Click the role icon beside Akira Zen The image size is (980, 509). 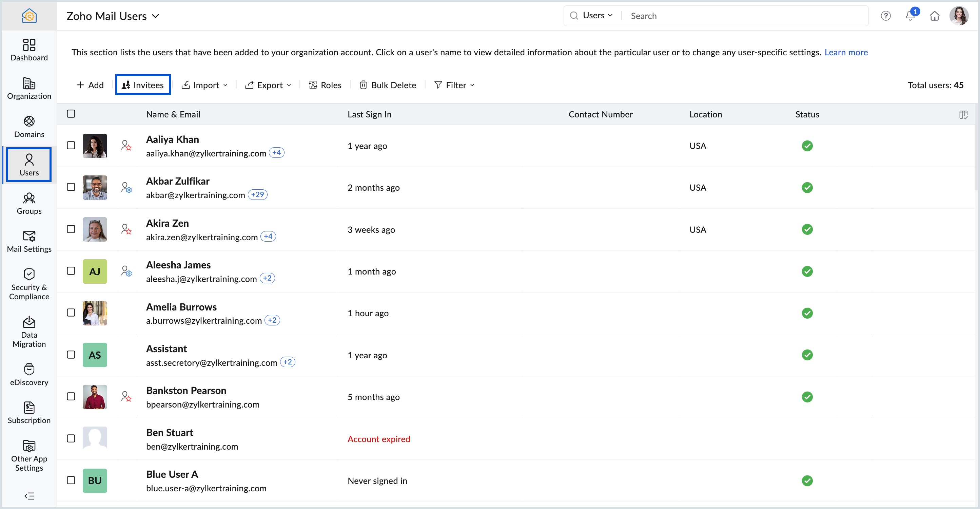pos(126,230)
